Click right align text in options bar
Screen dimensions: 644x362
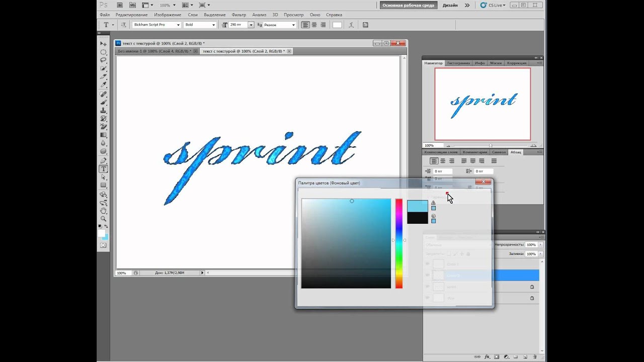[x=323, y=25]
